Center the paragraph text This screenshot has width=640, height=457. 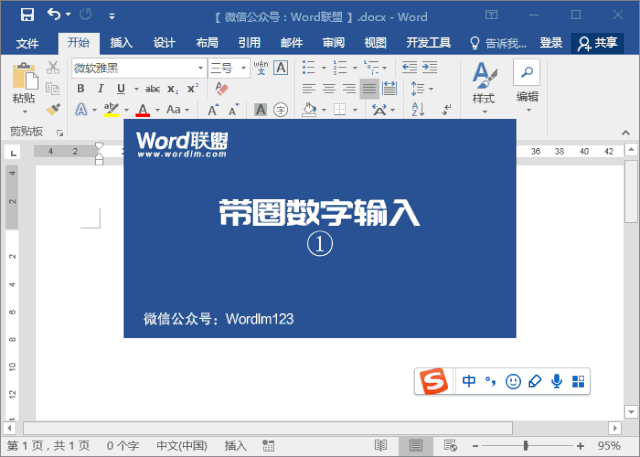(329, 89)
